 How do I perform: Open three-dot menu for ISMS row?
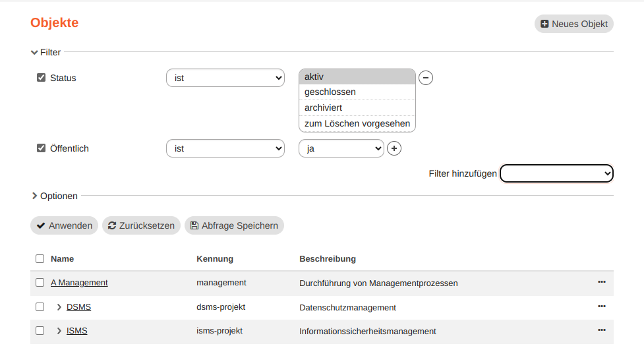[x=601, y=330]
